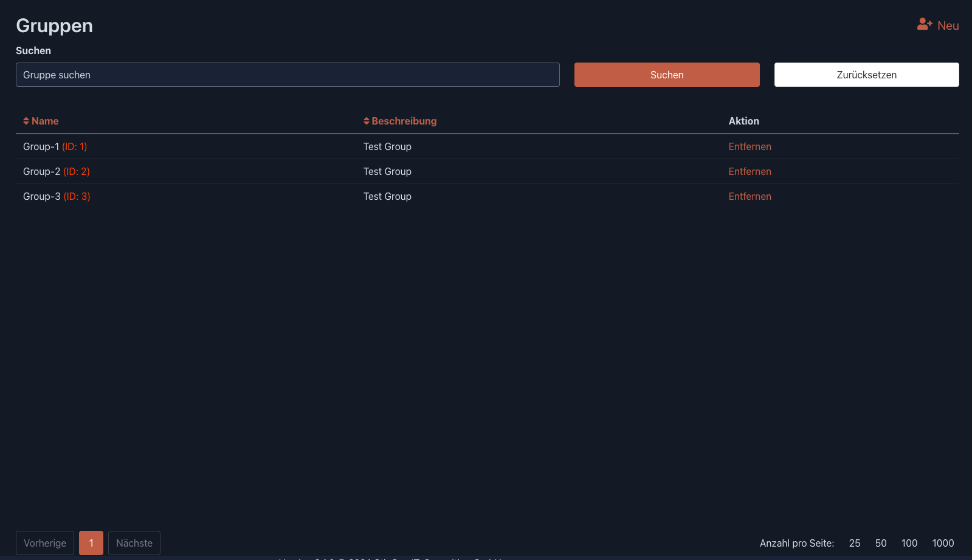Screen dimensions: 972x560
Task: Click the add-user icon next to Neu
Action: (x=925, y=24)
